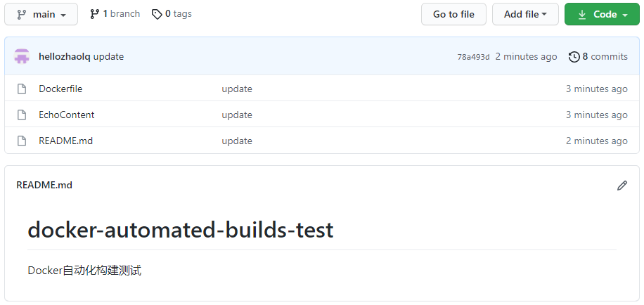The width and height of the screenshot is (644, 305).
Task: Open the green Code dropdown
Action: click(602, 14)
